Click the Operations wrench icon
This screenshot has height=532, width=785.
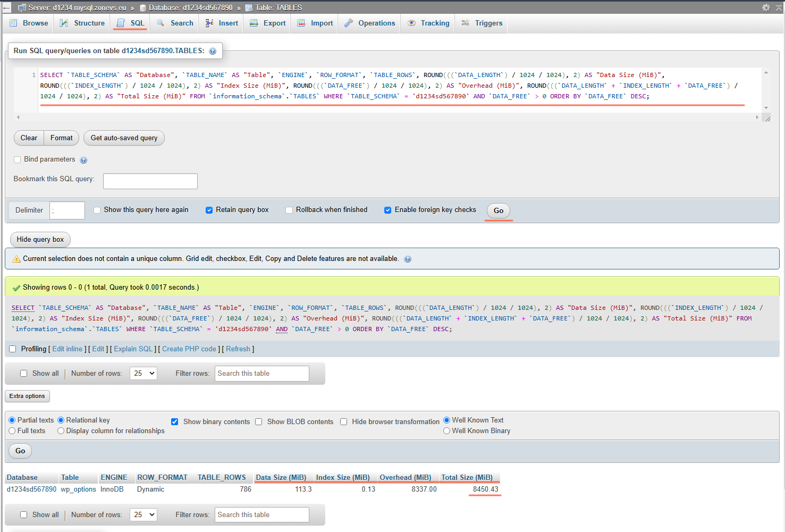click(x=349, y=23)
